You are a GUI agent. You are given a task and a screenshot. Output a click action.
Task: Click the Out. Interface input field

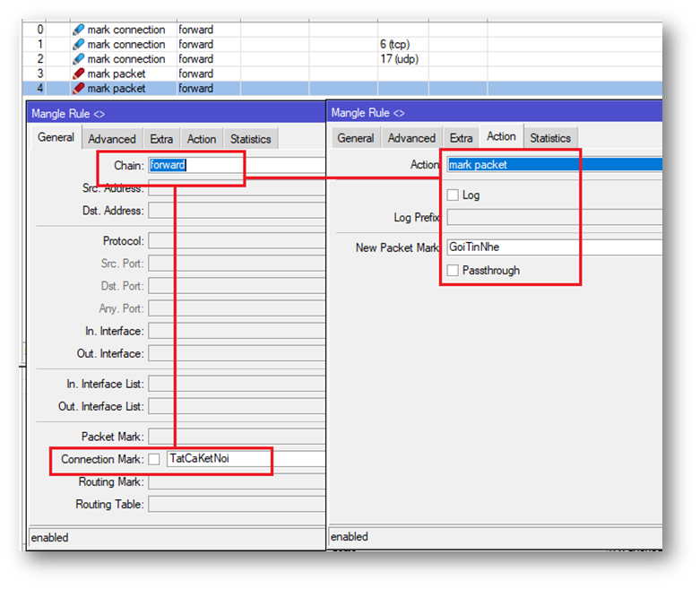(x=237, y=353)
